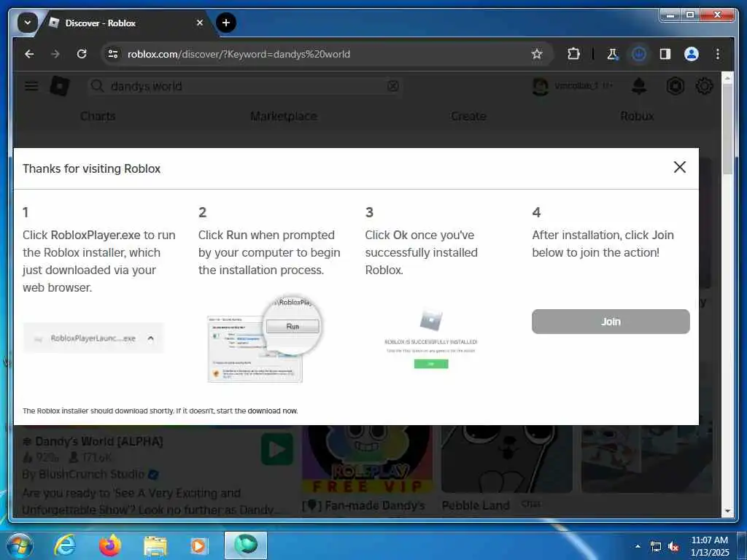Clear the Roblox search box text
The height and width of the screenshot is (560, 747).
[393, 86]
